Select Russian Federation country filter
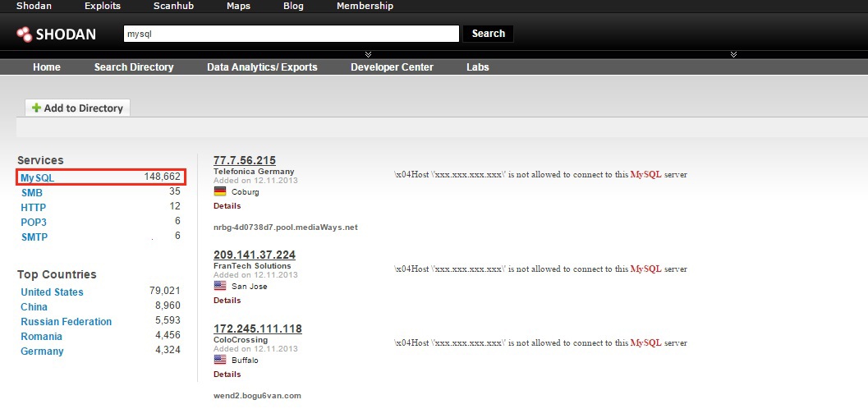The image size is (868, 409). pos(66,322)
